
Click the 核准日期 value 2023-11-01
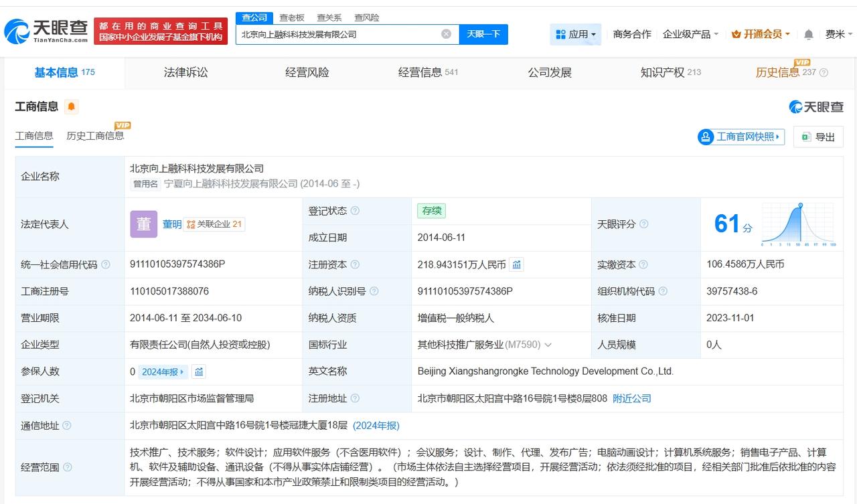pos(730,318)
